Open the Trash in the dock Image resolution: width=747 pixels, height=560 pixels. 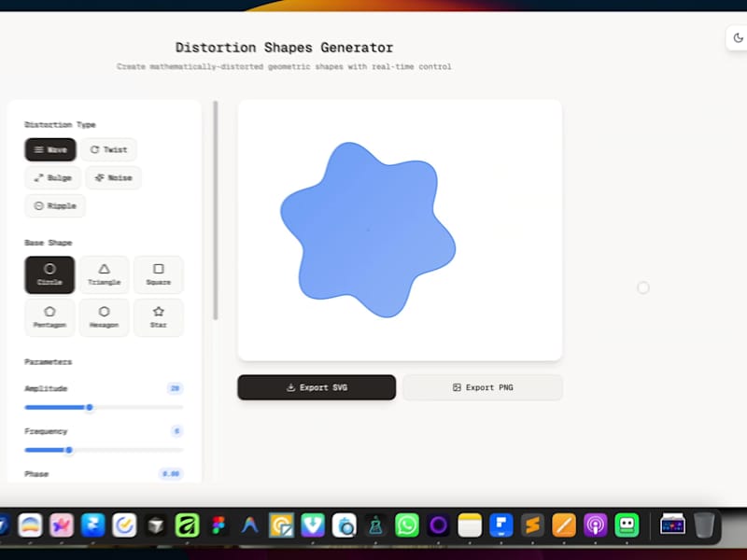(704, 525)
